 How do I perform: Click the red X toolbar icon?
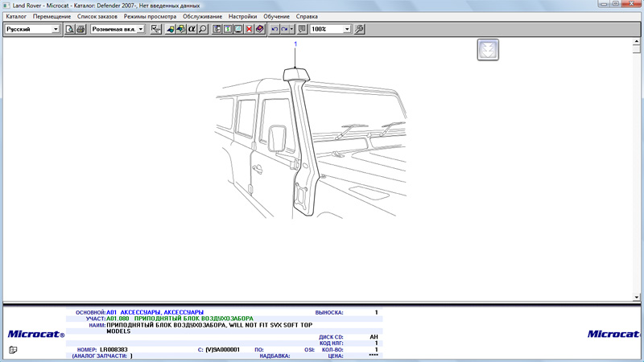click(x=249, y=29)
